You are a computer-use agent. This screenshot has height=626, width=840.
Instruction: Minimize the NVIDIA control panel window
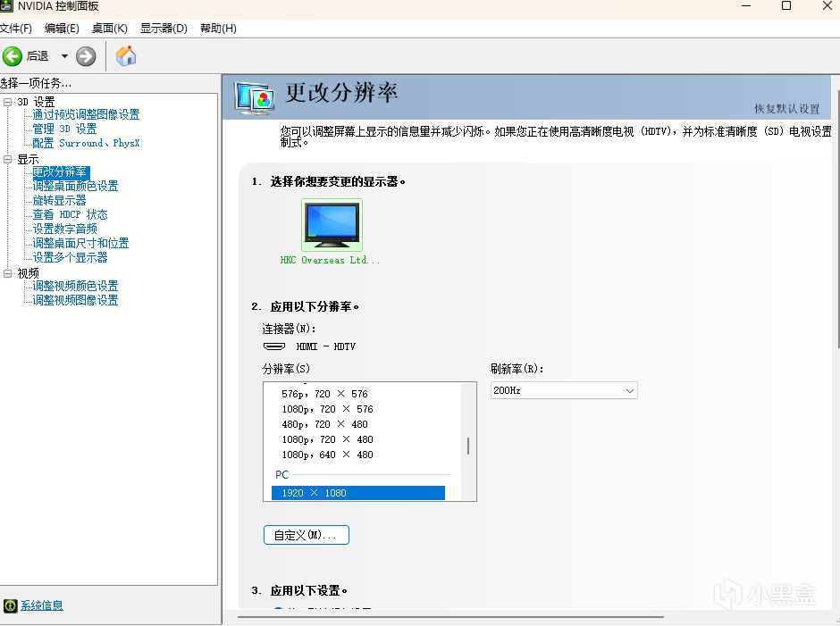(x=746, y=6)
